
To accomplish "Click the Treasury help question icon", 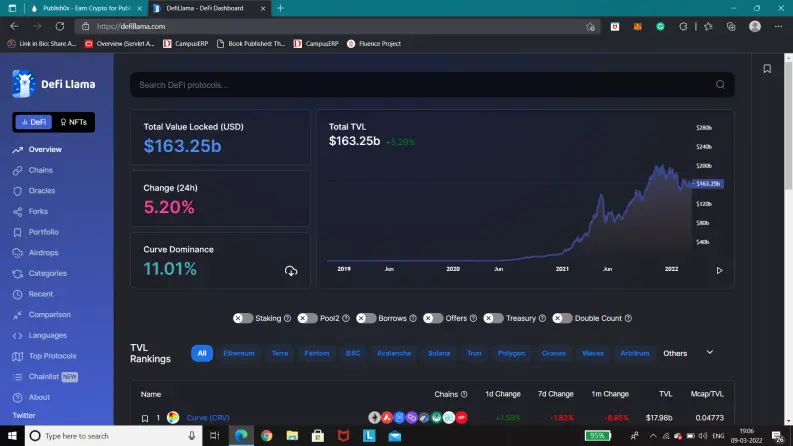I will click(542, 319).
